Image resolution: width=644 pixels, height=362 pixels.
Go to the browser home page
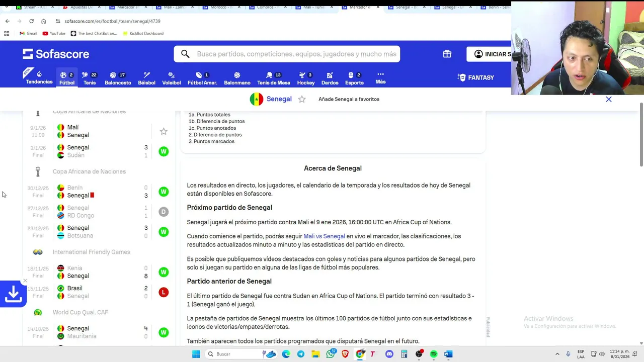(x=43, y=21)
